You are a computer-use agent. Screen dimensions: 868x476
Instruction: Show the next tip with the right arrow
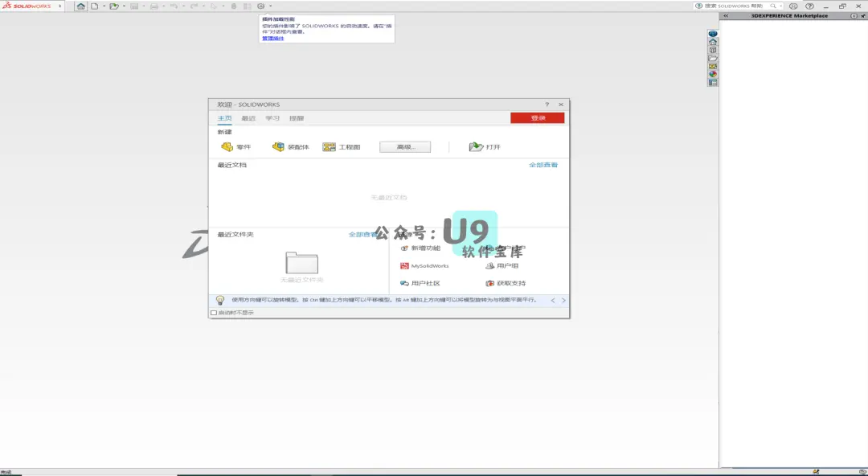[563, 301]
